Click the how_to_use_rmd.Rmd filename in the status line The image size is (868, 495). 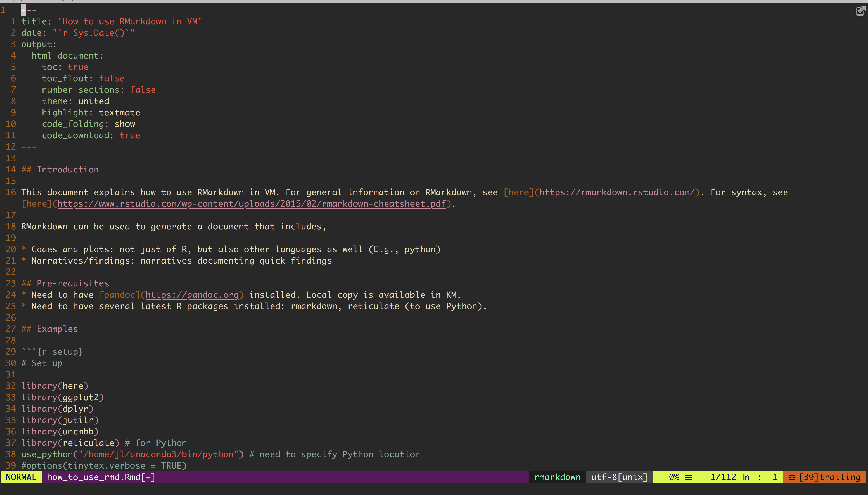pyautogui.click(x=101, y=477)
